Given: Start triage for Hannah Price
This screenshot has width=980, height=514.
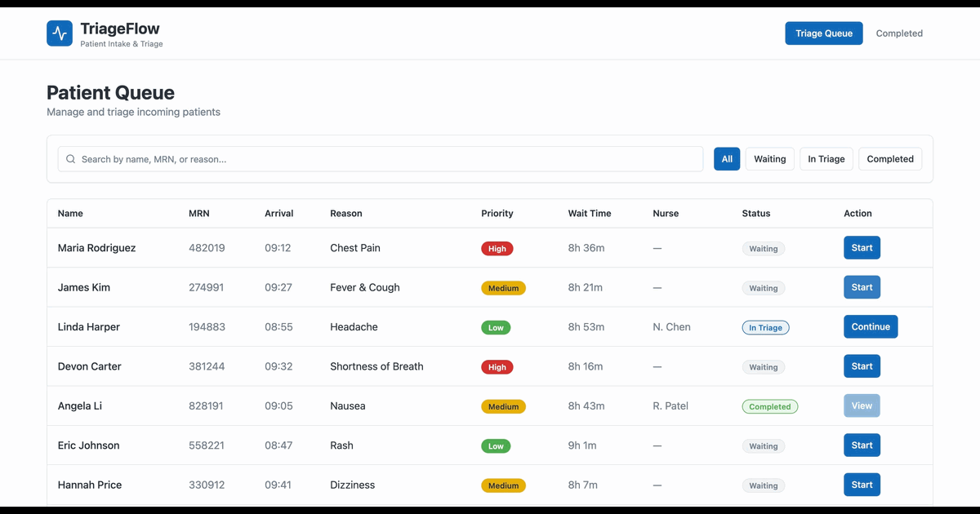Looking at the screenshot, I should tap(862, 485).
